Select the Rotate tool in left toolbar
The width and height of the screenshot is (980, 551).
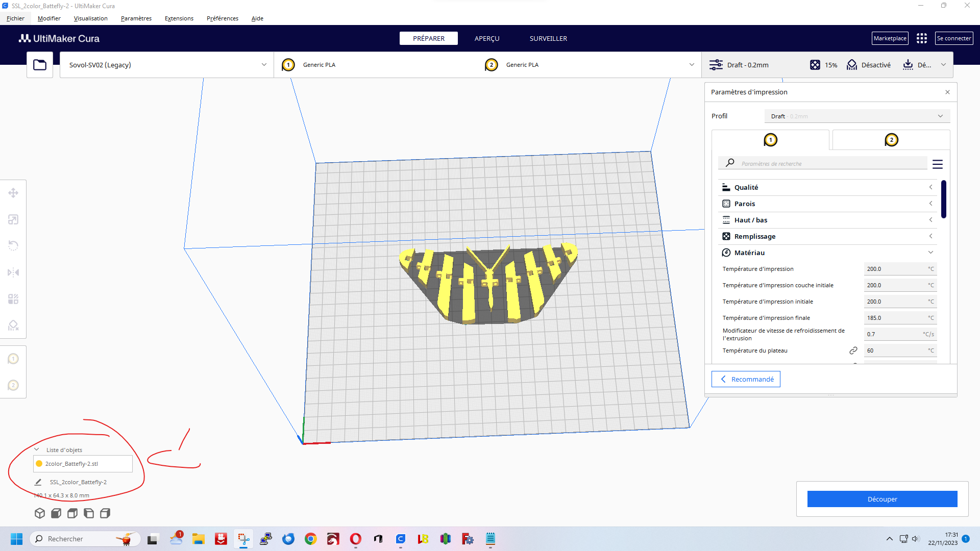coord(13,246)
